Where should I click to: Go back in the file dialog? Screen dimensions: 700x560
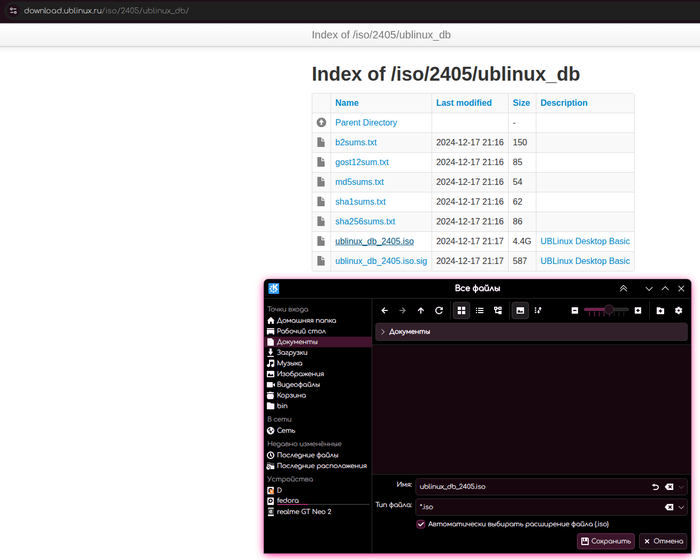point(384,310)
